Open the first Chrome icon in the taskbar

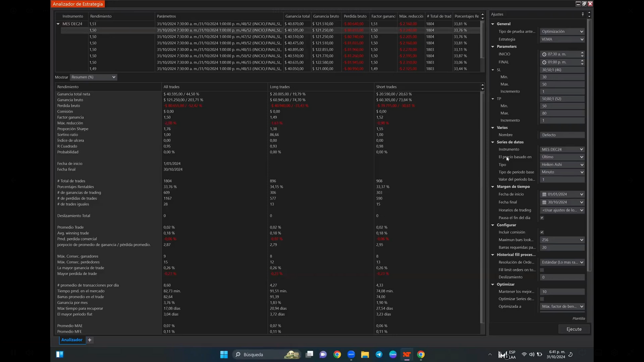pos(337,354)
